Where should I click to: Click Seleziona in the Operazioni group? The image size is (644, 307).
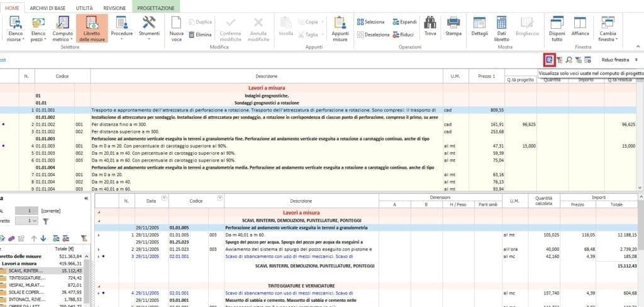point(371,22)
